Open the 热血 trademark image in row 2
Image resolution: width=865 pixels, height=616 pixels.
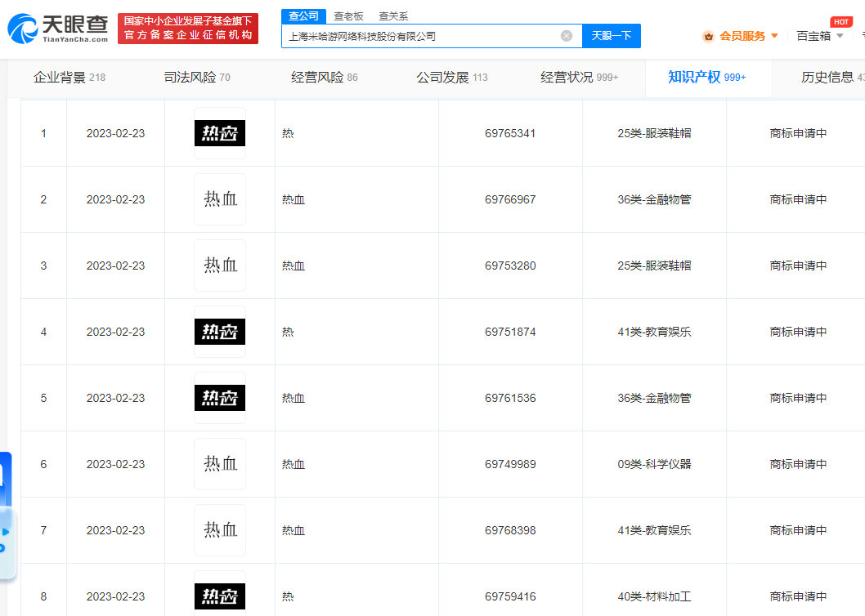pyautogui.click(x=220, y=199)
